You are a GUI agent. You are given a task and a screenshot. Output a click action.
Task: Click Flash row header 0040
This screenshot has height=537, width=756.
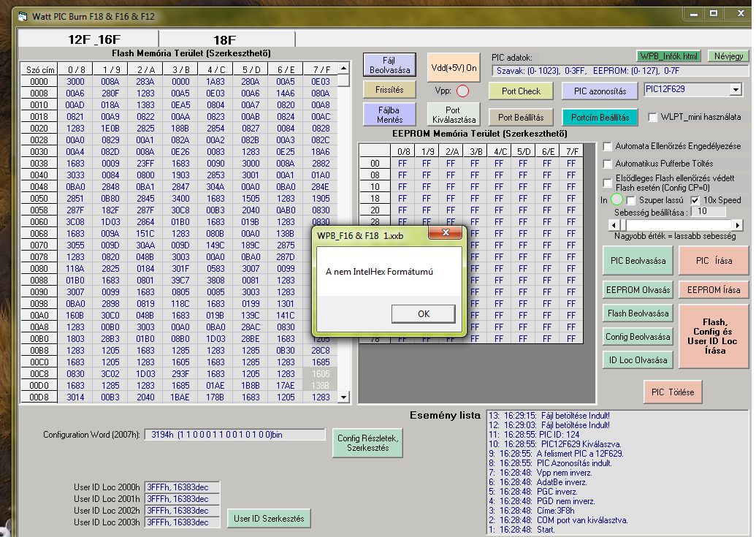[x=39, y=175]
